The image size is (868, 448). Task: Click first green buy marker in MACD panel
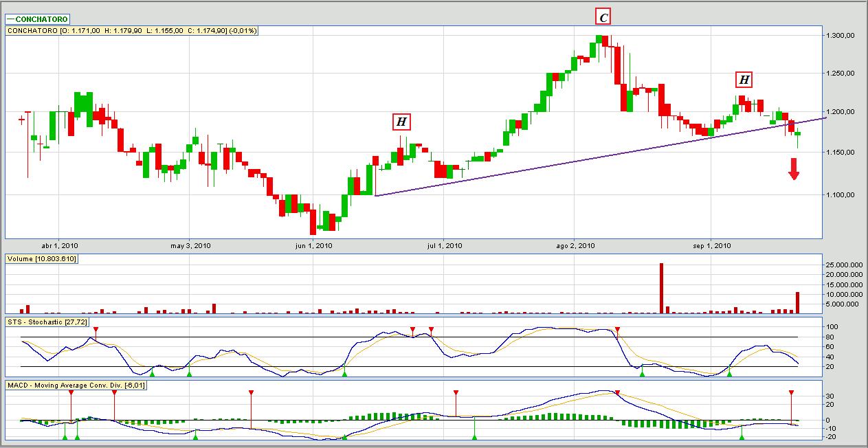click(x=65, y=437)
